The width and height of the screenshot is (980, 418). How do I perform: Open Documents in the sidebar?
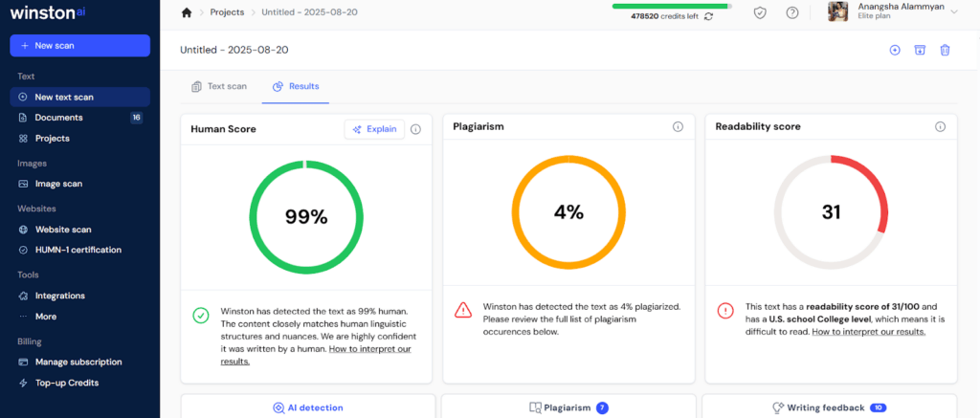coord(58,118)
